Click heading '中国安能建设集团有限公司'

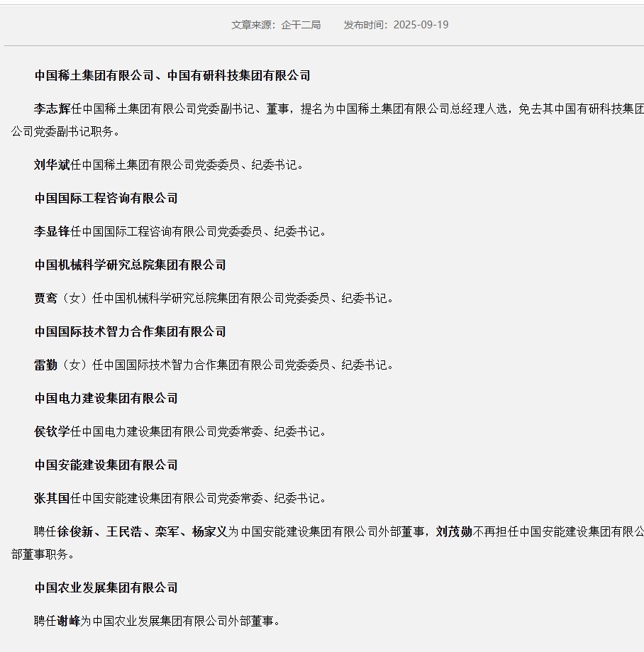[x=106, y=465]
